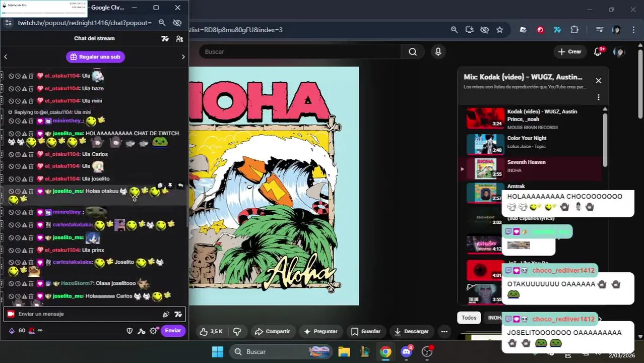Open Windows Start menu on taskbar
This screenshot has width=644, height=363.
[x=218, y=352]
